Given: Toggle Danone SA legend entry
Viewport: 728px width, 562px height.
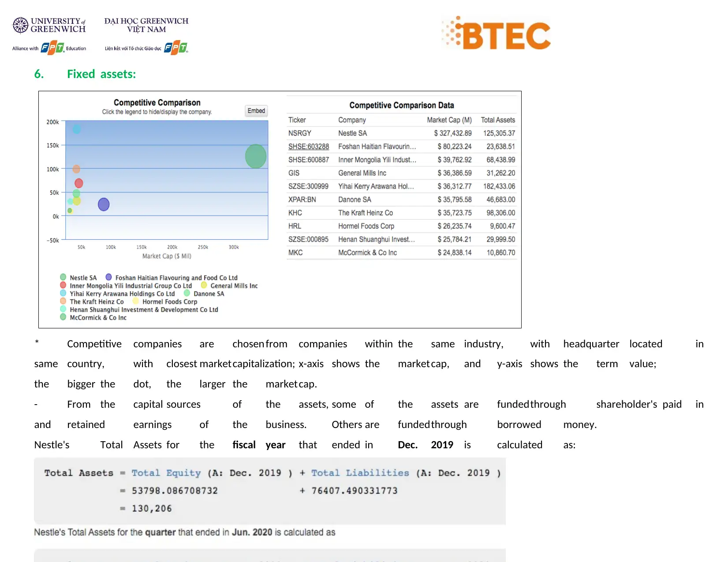Looking at the screenshot, I should tap(204, 294).
